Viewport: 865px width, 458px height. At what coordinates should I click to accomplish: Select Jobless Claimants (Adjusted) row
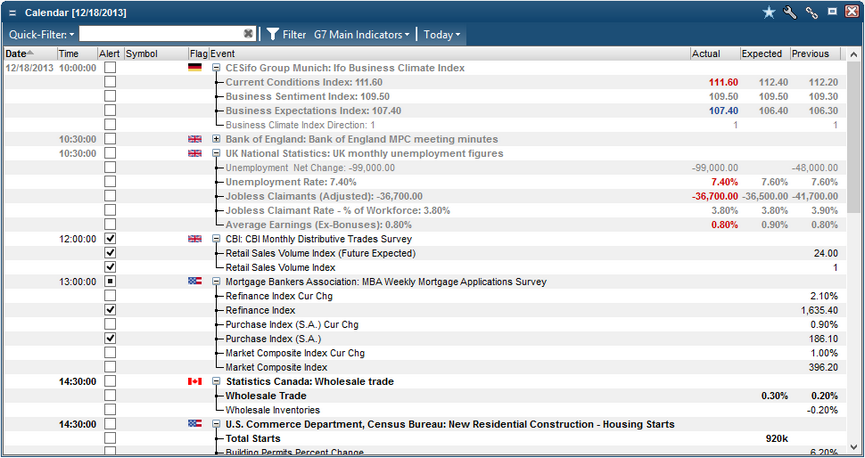click(424, 196)
